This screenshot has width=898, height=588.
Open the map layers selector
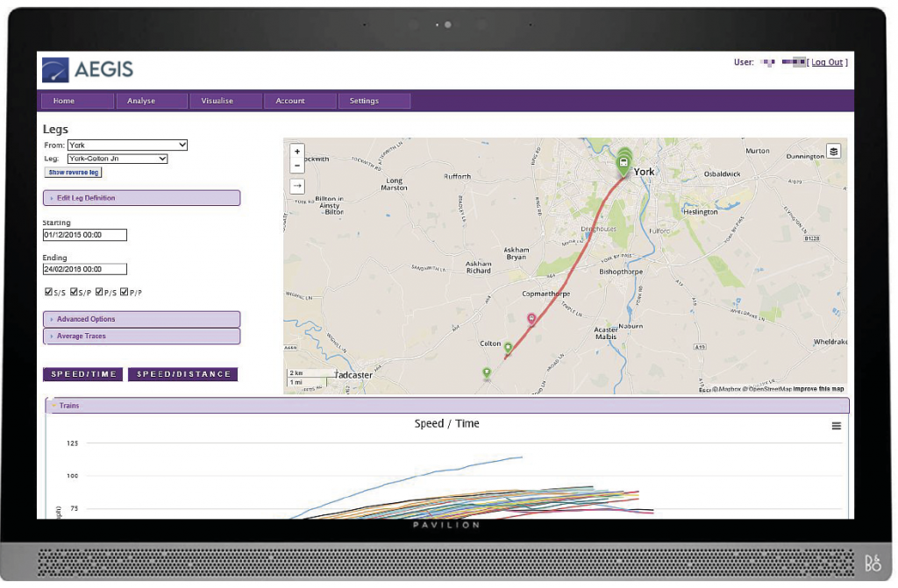[833, 152]
